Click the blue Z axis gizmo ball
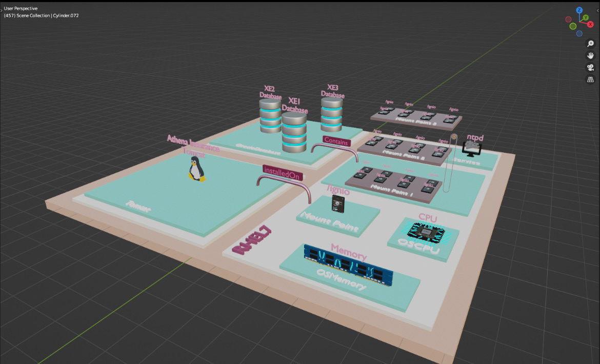 click(x=579, y=10)
